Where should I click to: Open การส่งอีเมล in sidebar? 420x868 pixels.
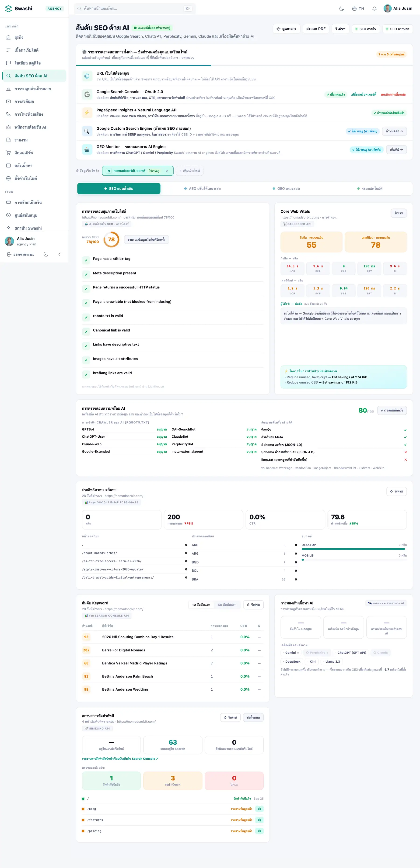click(34, 101)
